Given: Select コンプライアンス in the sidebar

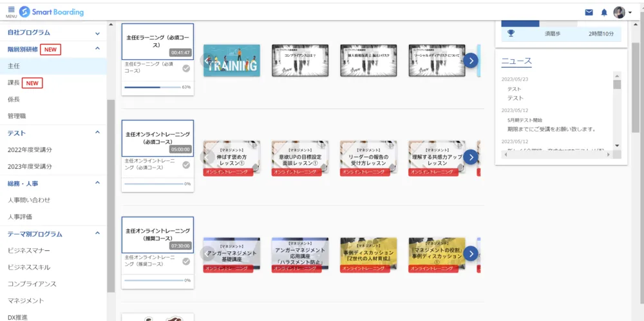Looking at the screenshot, I should pos(32,284).
